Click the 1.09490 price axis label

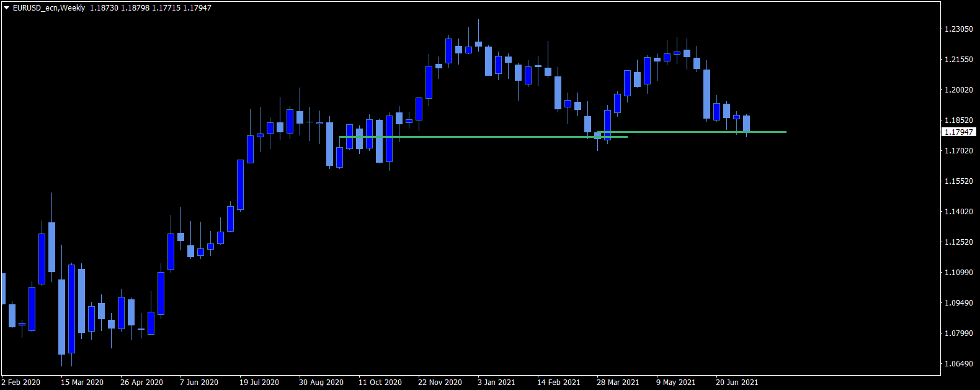pos(958,303)
